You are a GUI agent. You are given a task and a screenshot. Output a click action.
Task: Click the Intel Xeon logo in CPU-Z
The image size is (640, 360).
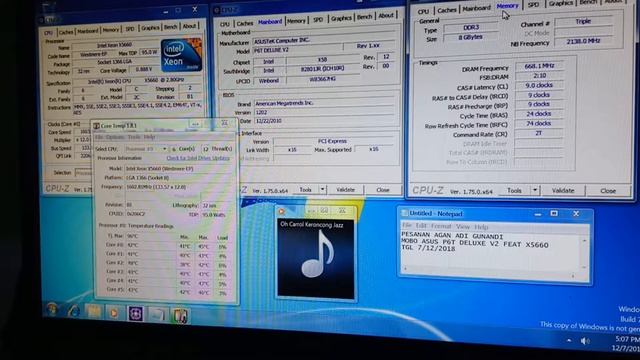pos(181,56)
